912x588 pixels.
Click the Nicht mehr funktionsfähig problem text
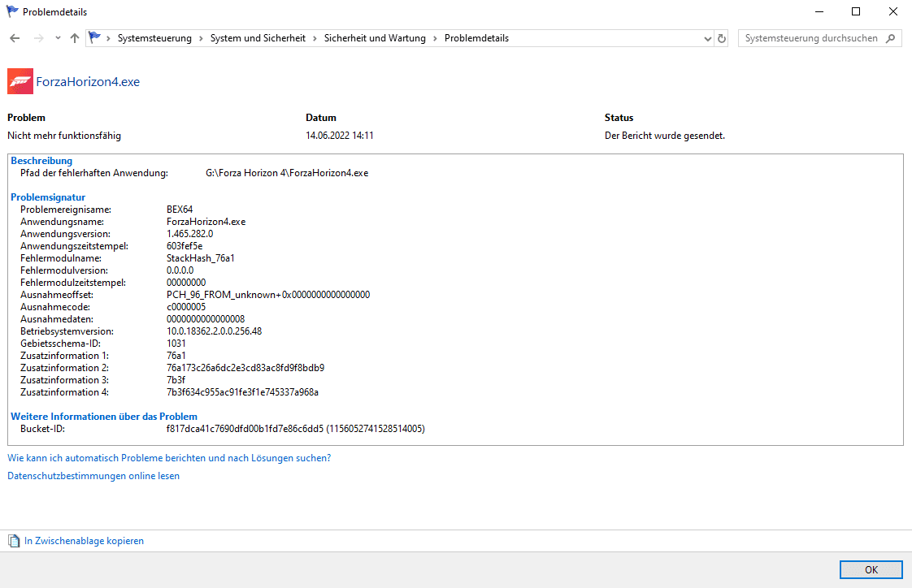pos(64,136)
